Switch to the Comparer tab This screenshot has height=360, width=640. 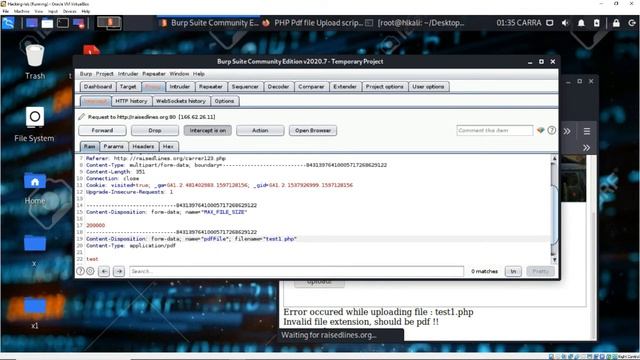(x=311, y=87)
